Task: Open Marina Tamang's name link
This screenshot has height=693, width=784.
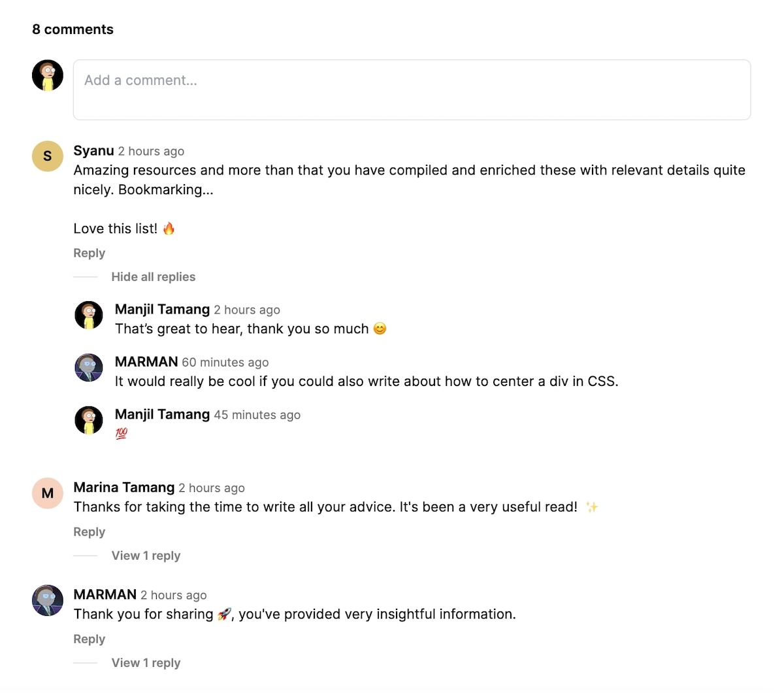Action: point(124,488)
